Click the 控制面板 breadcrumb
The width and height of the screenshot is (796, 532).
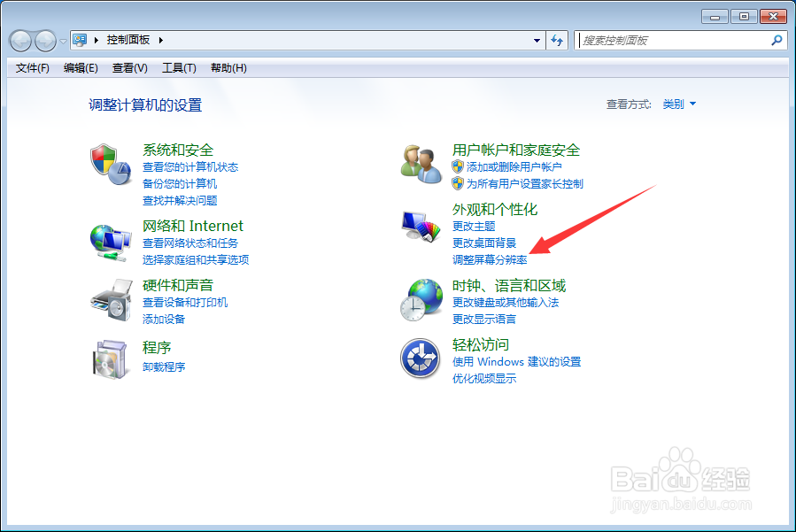coord(128,40)
